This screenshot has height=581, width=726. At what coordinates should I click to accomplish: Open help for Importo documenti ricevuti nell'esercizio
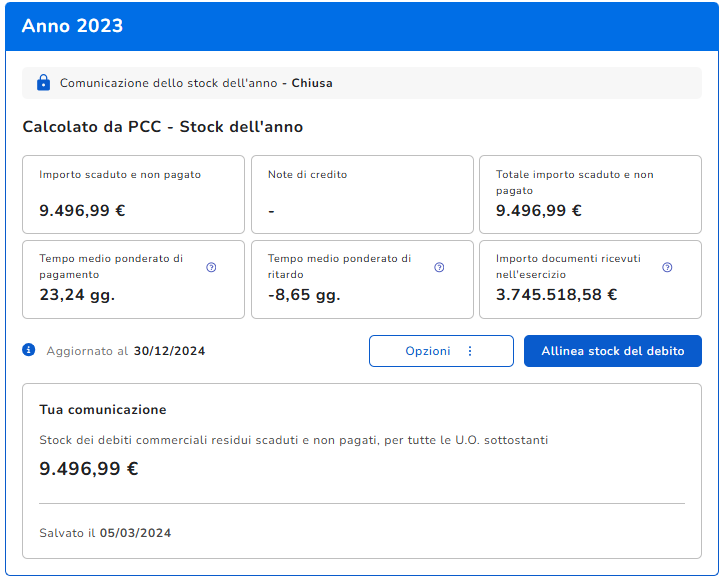point(667,267)
